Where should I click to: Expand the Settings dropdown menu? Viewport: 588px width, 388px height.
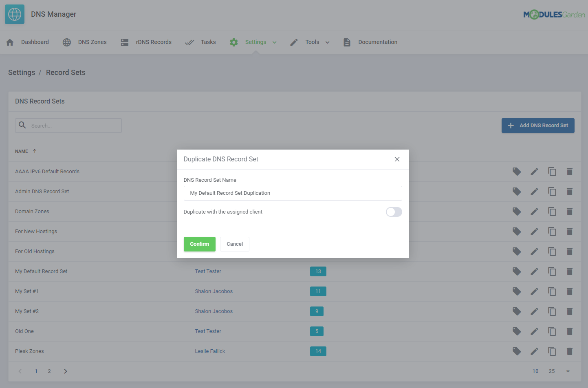click(274, 42)
